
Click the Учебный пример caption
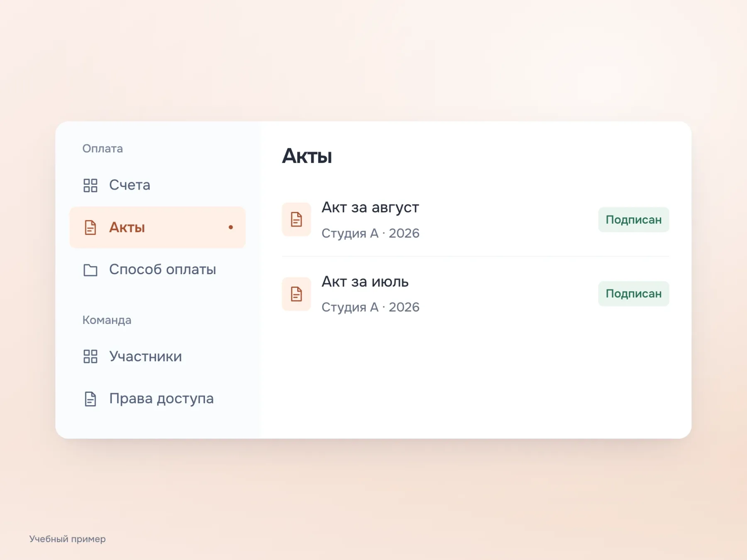(x=67, y=539)
